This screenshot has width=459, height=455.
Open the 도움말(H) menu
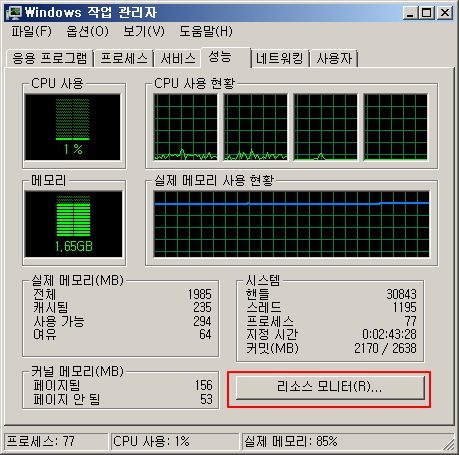[206, 32]
